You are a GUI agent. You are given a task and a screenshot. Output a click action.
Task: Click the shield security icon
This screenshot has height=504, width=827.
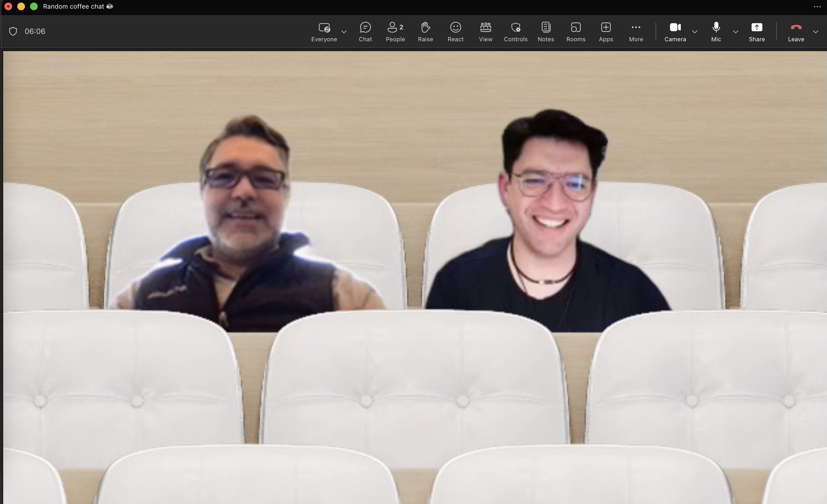point(13,31)
